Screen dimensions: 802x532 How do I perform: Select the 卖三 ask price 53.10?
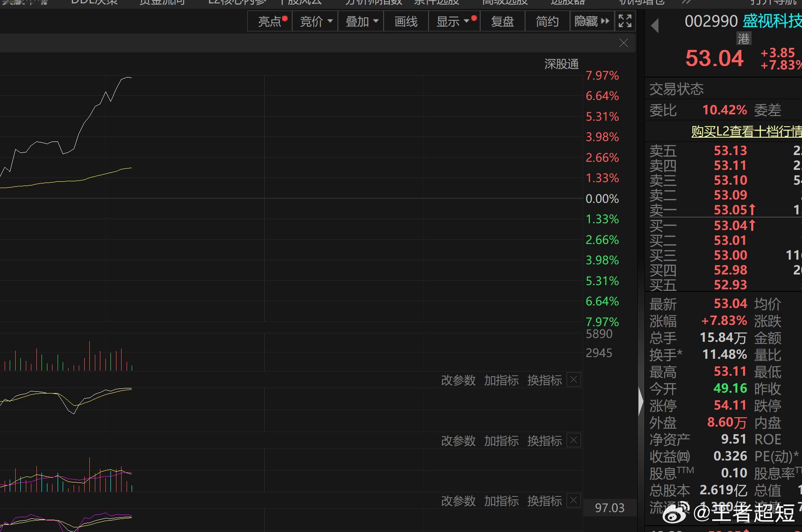coord(730,180)
